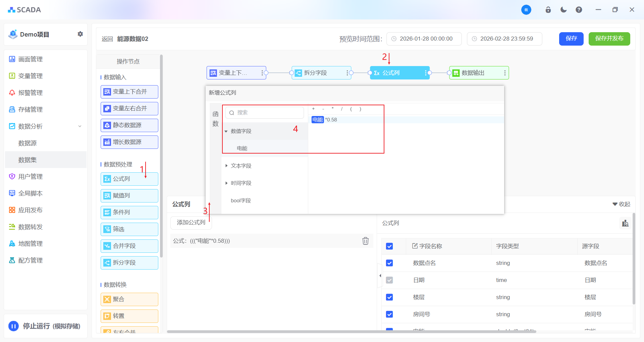The width and height of the screenshot is (644, 342).
Task: Toggle dark mode with the moon icon
Action: click(x=563, y=10)
